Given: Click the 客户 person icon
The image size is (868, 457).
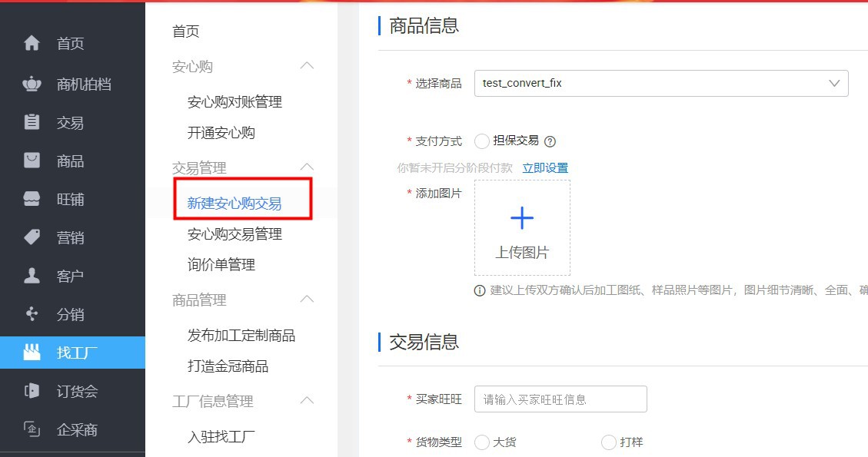Looking at the screenshot, I should point(31,276).
